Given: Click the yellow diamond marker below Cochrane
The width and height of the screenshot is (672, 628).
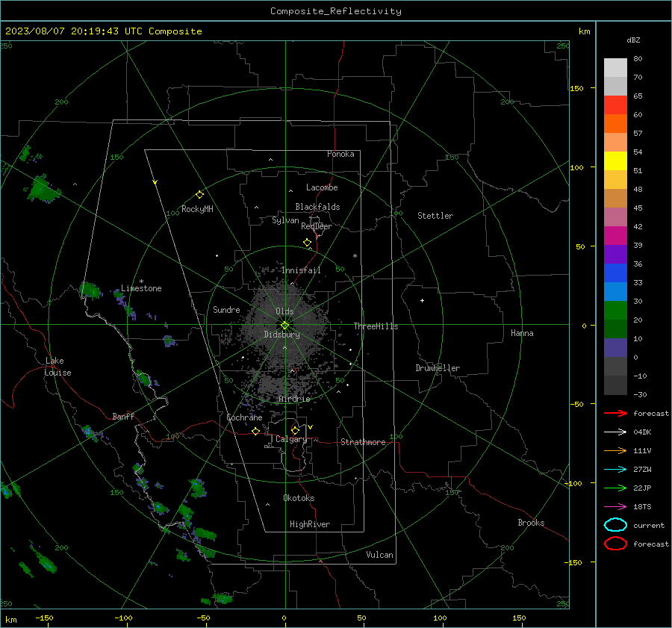Looking at the screenshot, I should point(255,431).
